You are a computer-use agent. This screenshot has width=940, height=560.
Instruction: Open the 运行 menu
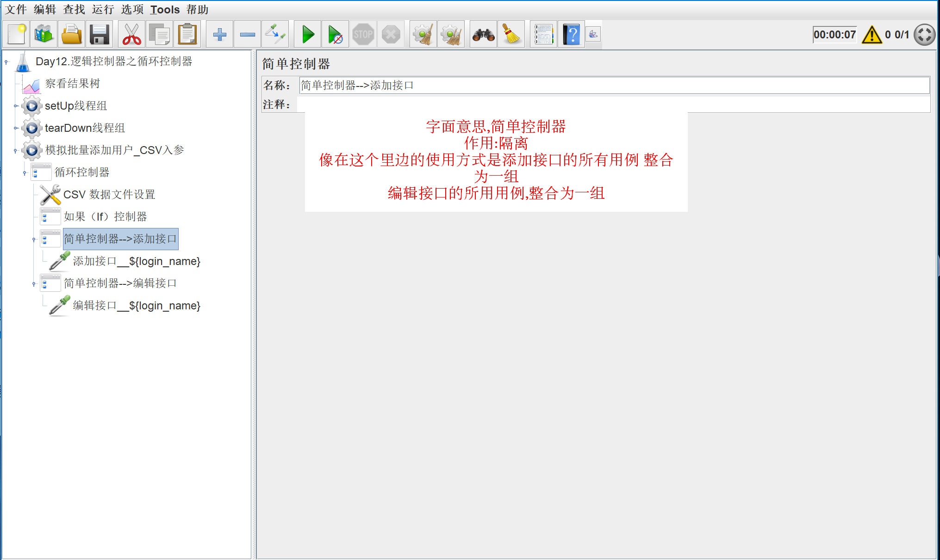tap(103, 9)
